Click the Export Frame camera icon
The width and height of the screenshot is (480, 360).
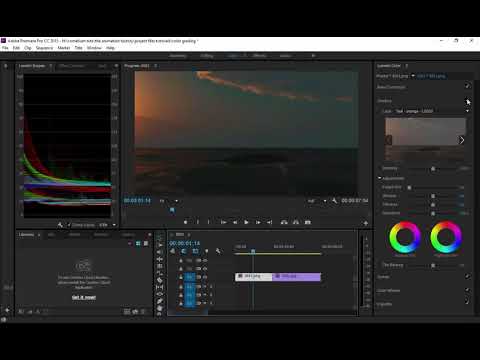(x=308, y=222)
